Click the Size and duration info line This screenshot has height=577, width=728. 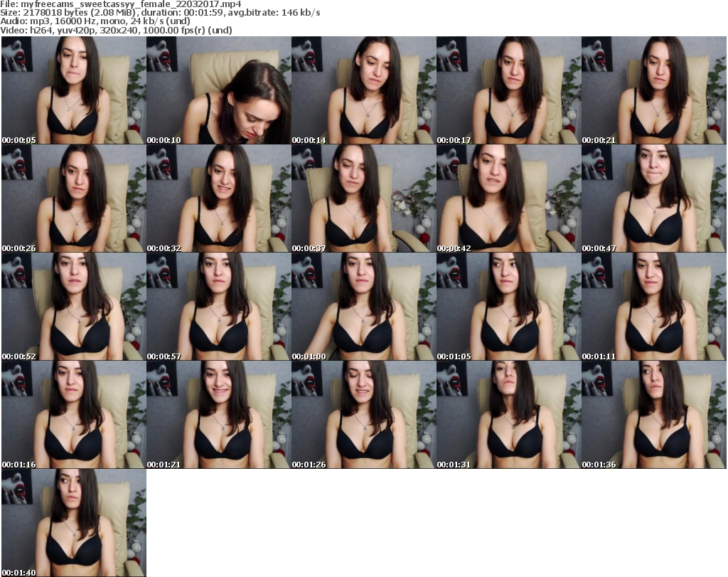coord(160,13)
